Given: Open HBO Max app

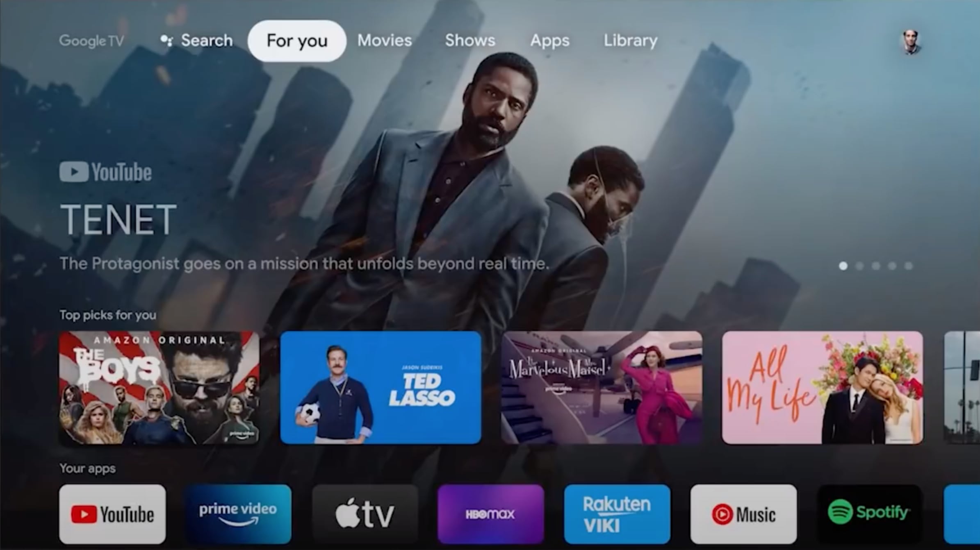Looking at the screenshot, I should 491,514.
